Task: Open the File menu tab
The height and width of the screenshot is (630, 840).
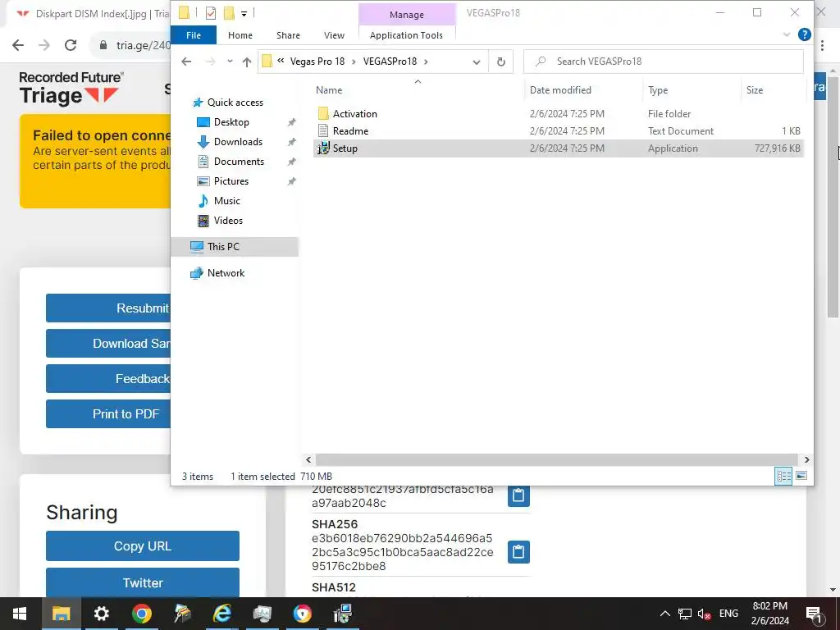Action: [194, 35]
